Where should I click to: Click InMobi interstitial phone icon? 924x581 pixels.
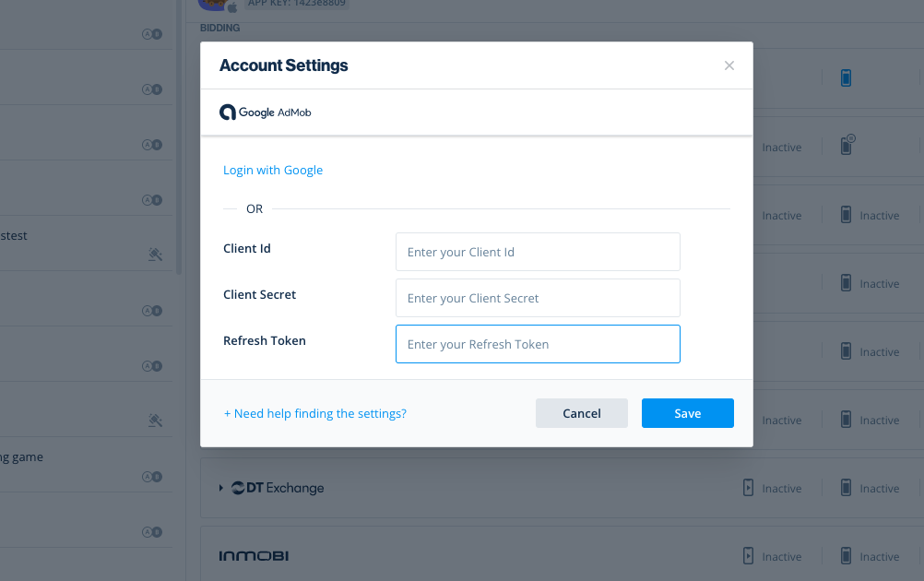tap(846, 556)
